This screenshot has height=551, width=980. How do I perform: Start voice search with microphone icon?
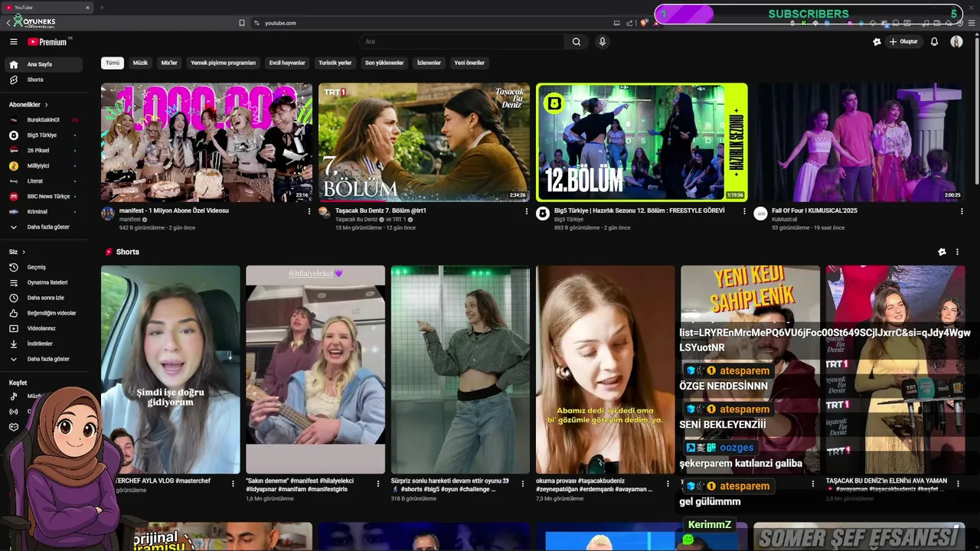point(603,42)
